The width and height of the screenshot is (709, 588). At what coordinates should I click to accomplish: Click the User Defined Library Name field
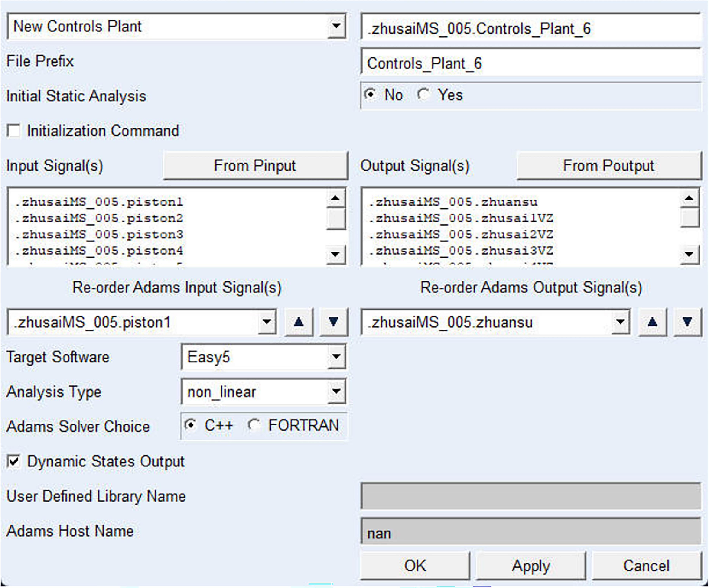(x=531, y=496)
